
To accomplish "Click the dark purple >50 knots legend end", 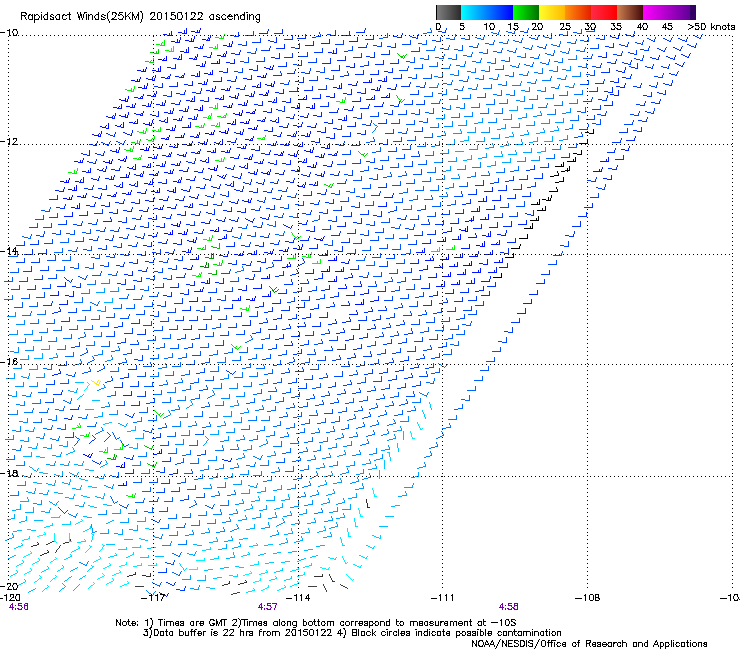I will point(692,12).
